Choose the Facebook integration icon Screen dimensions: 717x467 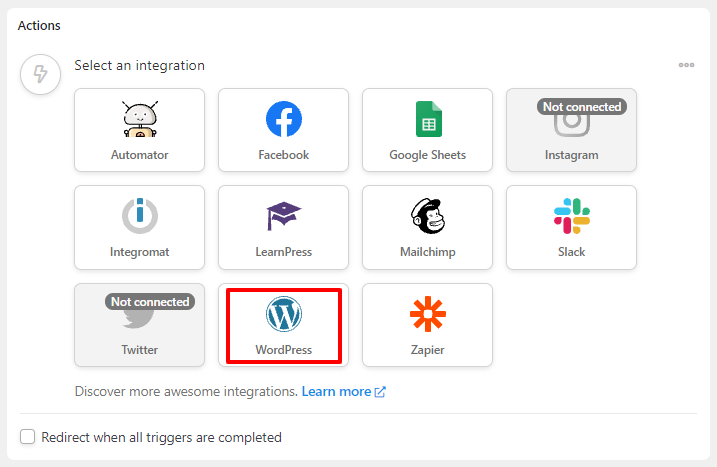284,119
